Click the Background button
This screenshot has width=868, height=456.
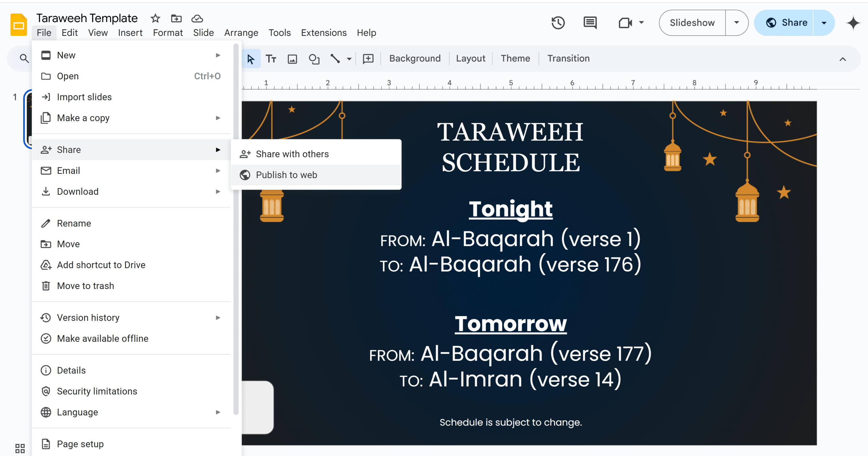[x=415, y=58]
